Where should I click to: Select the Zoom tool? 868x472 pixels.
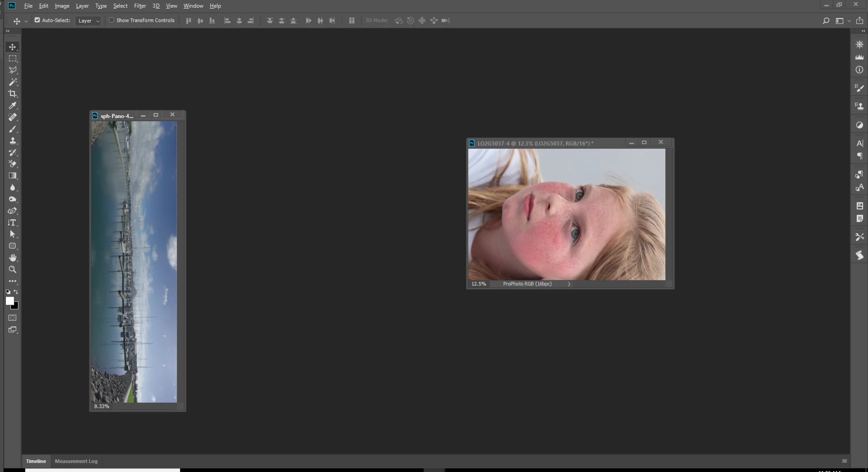pos(13,269)
